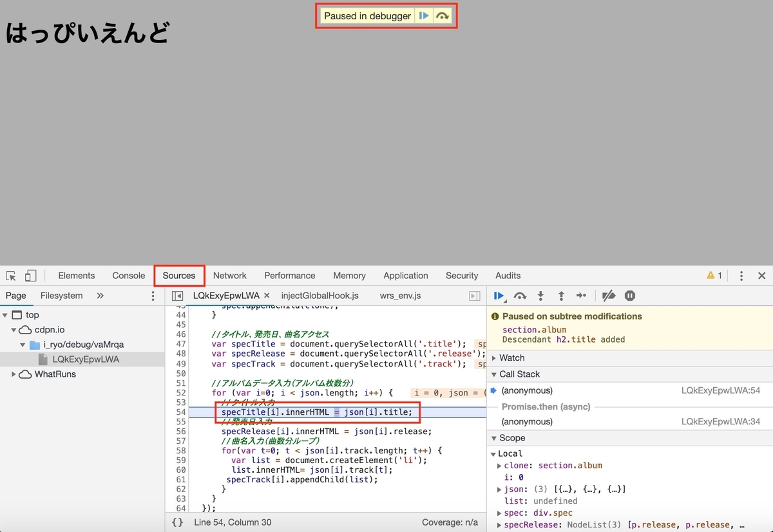Expand the clone: section.album variable

(x=499, y=466)
